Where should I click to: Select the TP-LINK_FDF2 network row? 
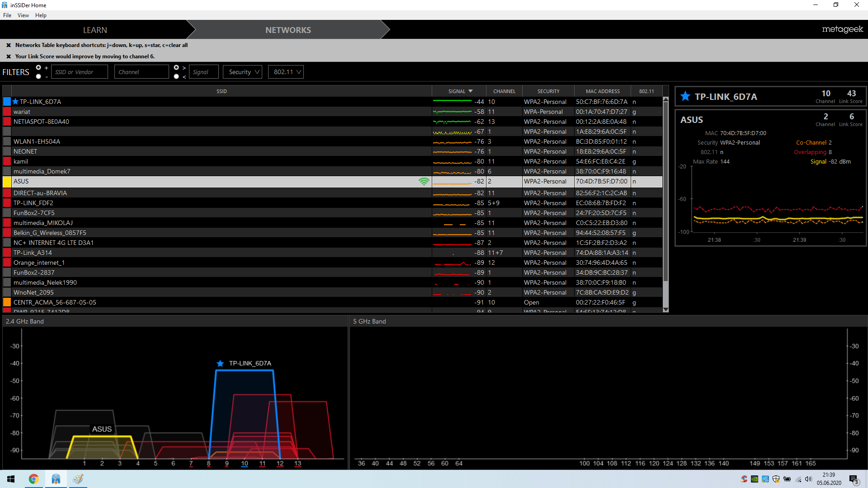click(x=333, y=203)
